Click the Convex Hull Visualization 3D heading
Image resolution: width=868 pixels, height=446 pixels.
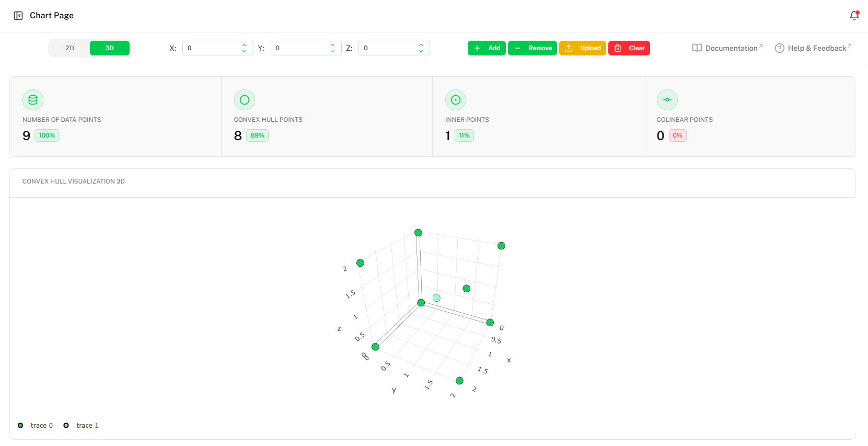click(74, 181)
